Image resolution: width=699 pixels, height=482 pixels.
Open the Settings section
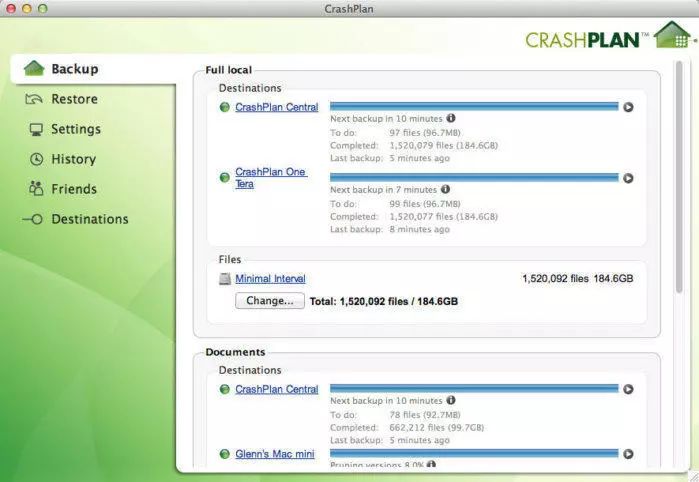76,129
